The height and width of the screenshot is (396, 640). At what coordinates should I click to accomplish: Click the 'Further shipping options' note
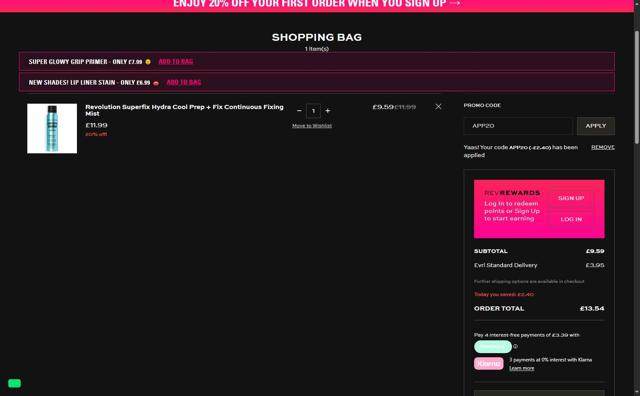pyautogui.click(x=529, y=282)
